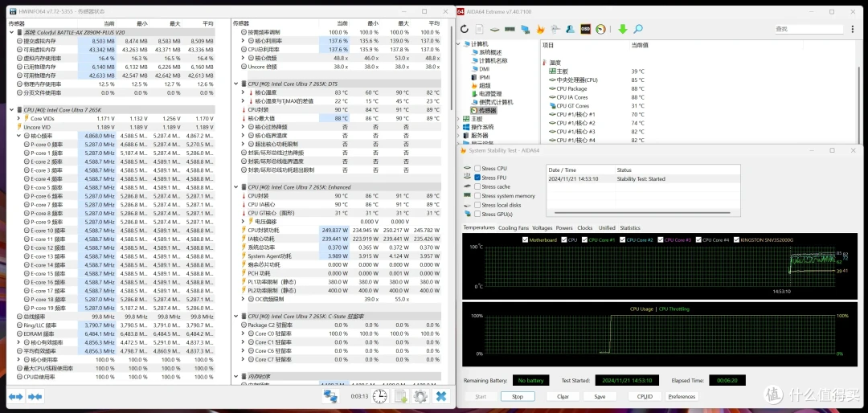This screenshot has width=868, height=413.
Task: Switch to the Voltages tab
Action: 542,227
